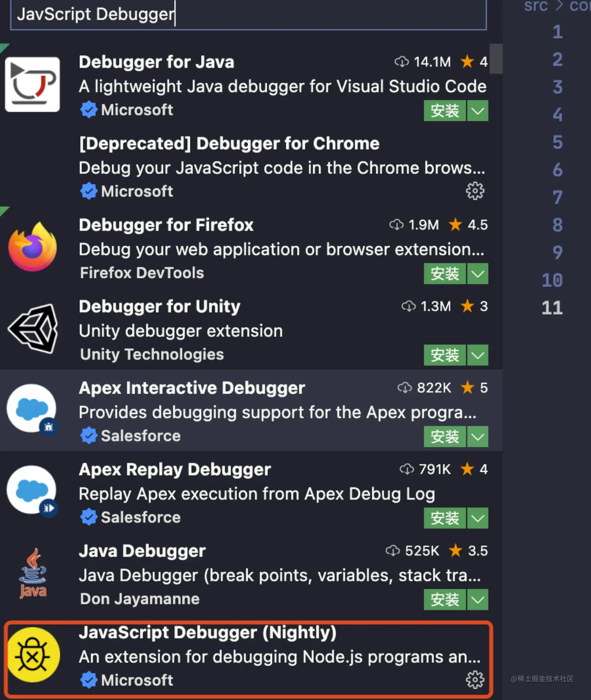Expand install options dropdown for Debugger for Firefox
Viewport: 591px width, 700px height.
478,274
